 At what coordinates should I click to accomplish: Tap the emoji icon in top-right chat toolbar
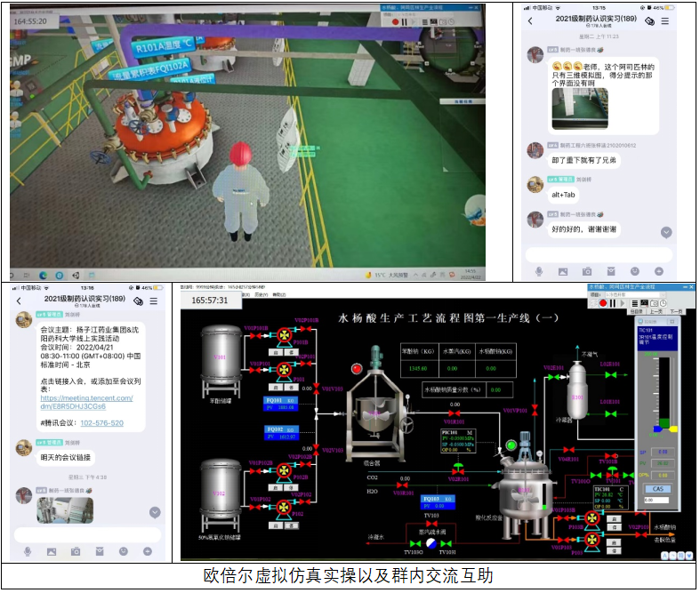[x=635, y=271]
